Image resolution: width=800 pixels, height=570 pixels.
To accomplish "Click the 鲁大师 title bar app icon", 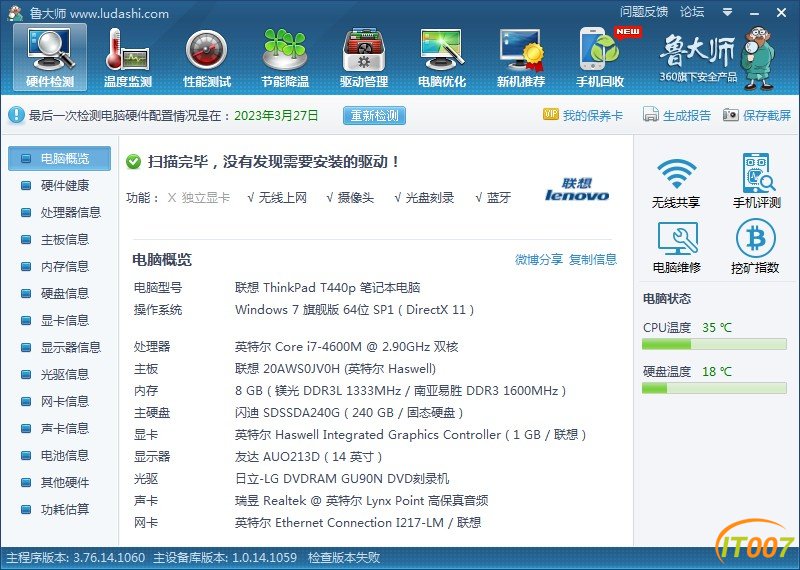I will pos(16,13).
